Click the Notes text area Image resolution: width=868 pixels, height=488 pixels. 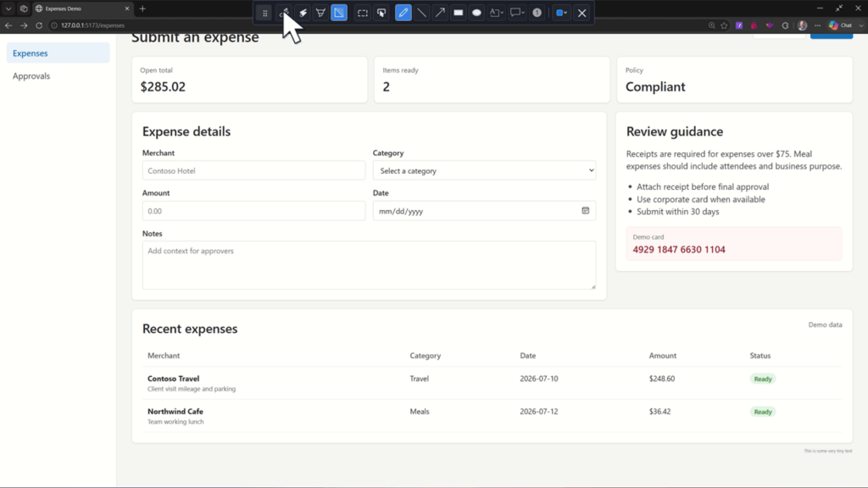pos(370,265)
